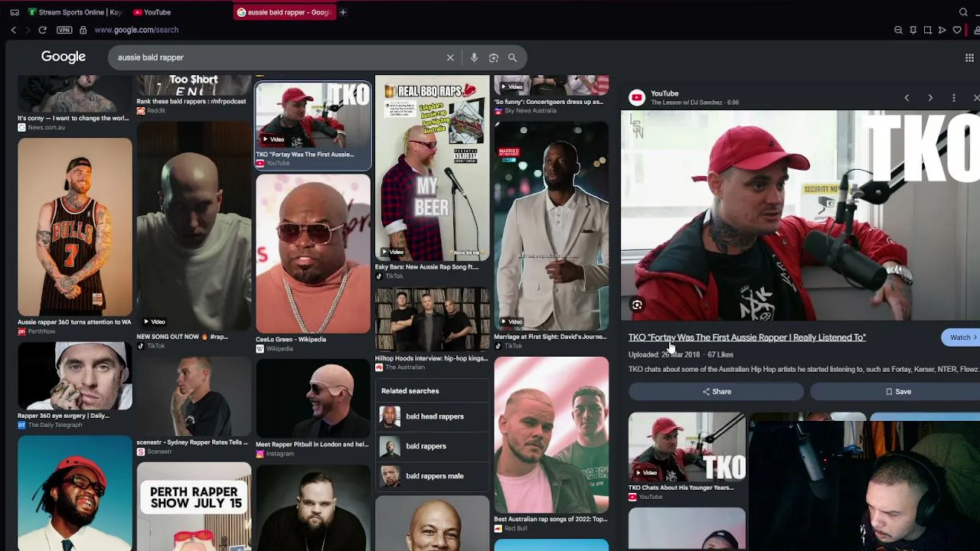Switch to the Stream Sports Online tab
The image size is (980, 551).
tap(74, 12)
